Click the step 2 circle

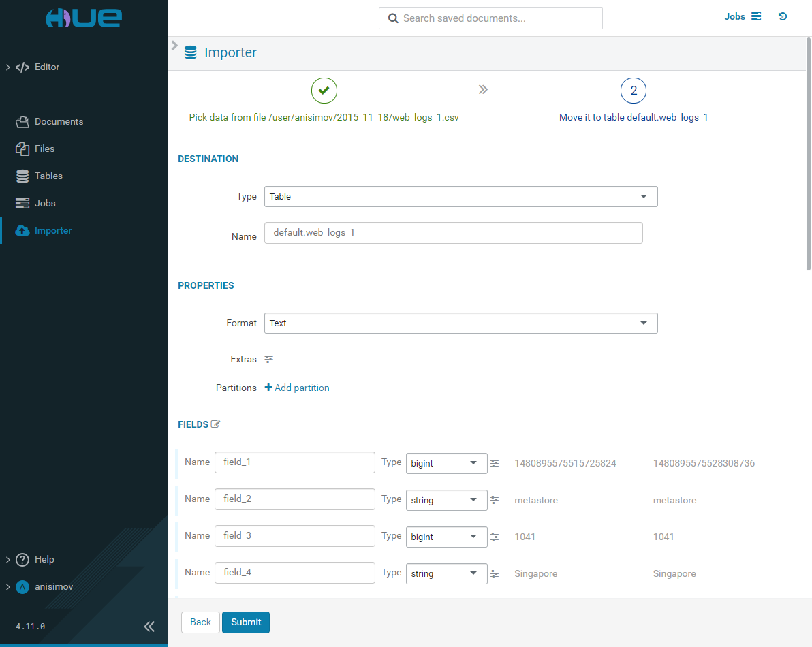click(634, 91)
